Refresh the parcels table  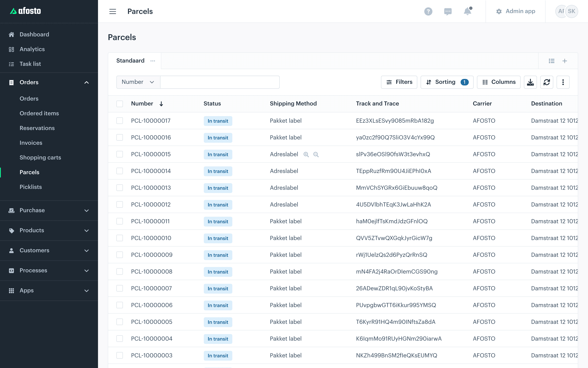547,82
